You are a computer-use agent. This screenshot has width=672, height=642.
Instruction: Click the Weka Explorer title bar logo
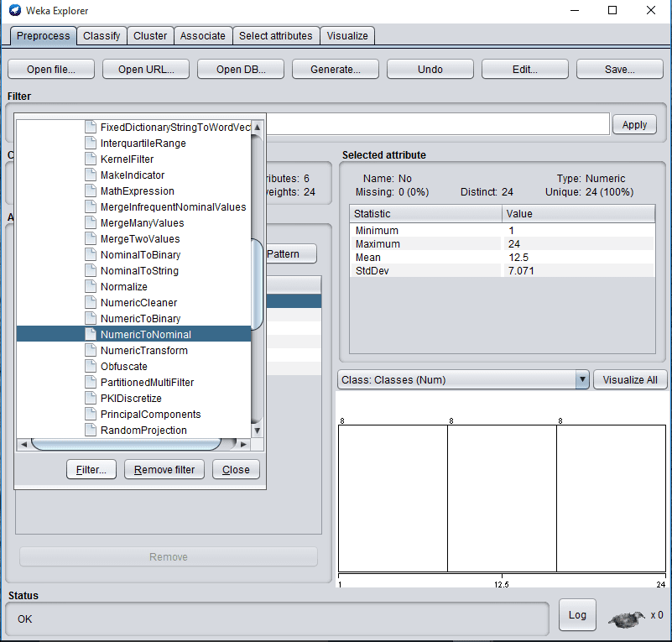[x=15, y=10]
